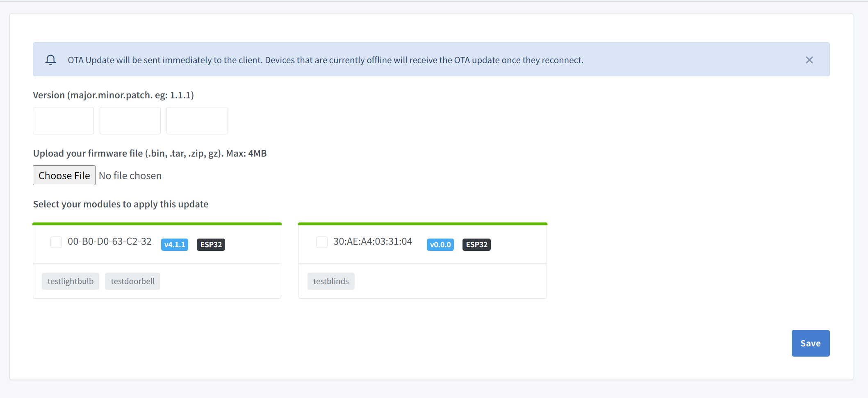
Task: Click the v4.1.1 version badge
Action: click(174, 245)
